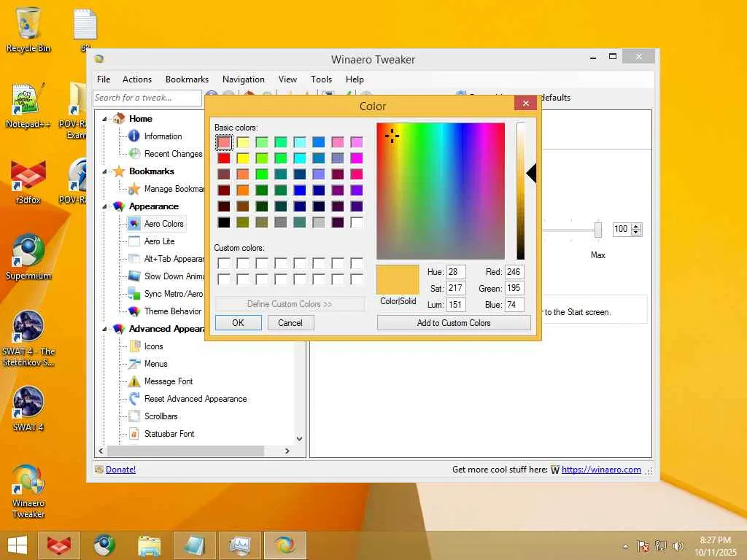Increase the 100 value spinner
Image resolution: width=747 pixels, height=560 pixels.
[636, 226]
